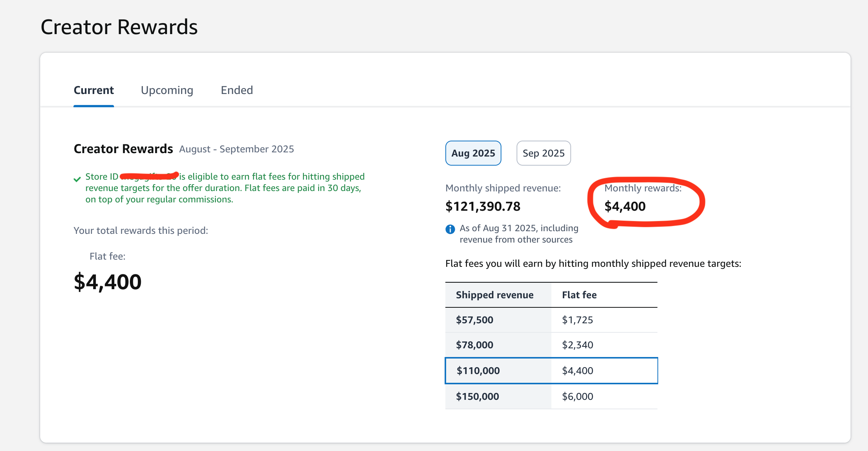This screenshot has width=868, height=451.
Task: Open the Upcoming tab
Action: point(167,90)
